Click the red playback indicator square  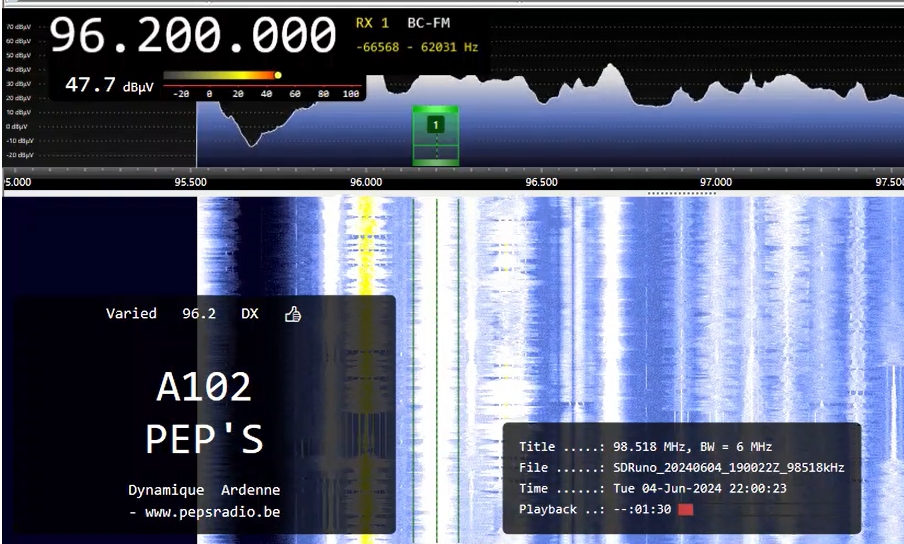(x=685, y=510)
